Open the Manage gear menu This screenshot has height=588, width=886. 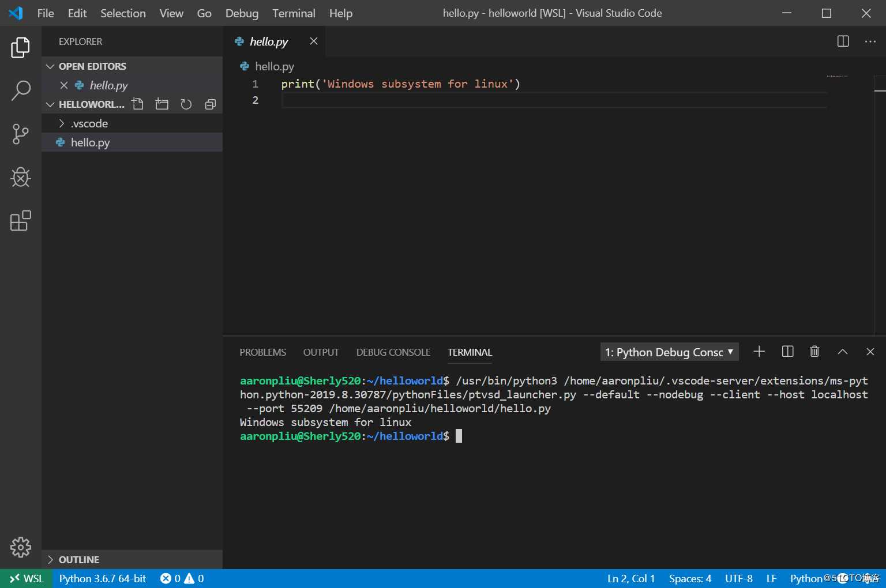coord(20,547)
